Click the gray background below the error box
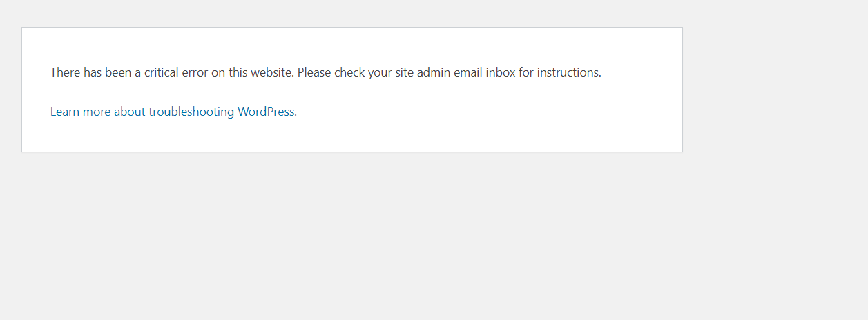Image resolution: width=868 pixels, height=320 pixels. [x=345, y=241]
